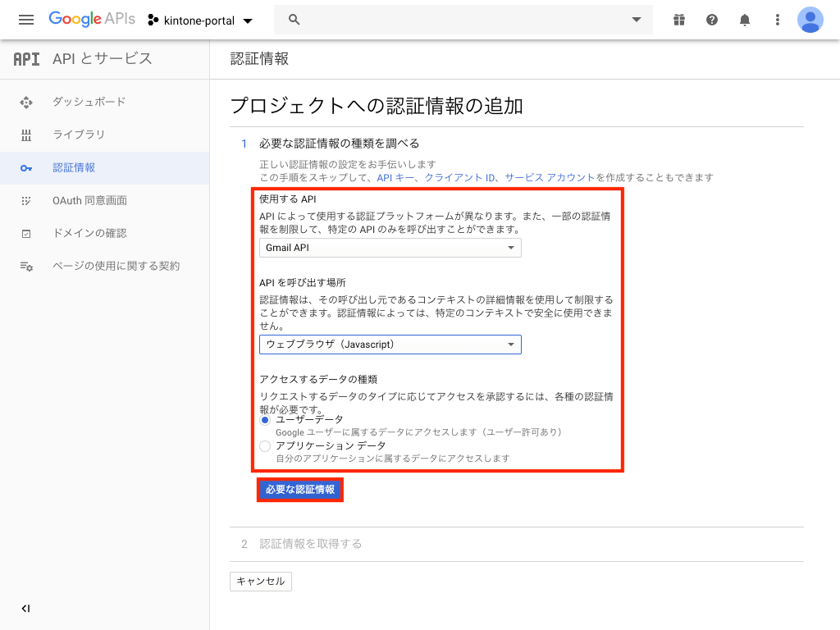Click the 必要な認証情報 button

[300, 490]
